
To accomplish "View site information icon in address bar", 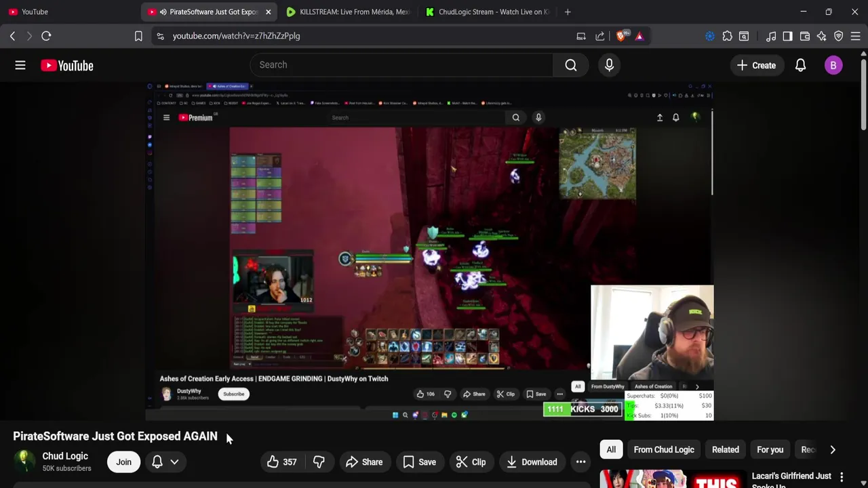I will [x=160, y=36].
